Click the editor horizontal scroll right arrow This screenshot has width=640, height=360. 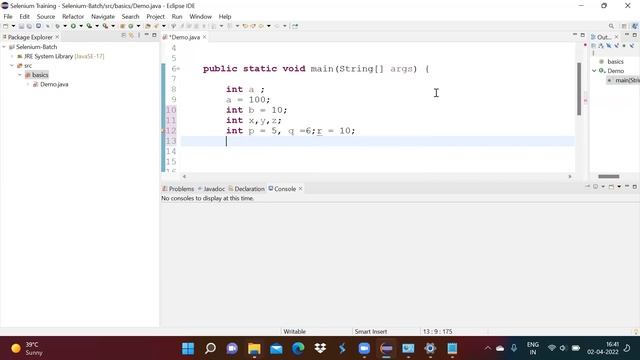coord(570,176)
